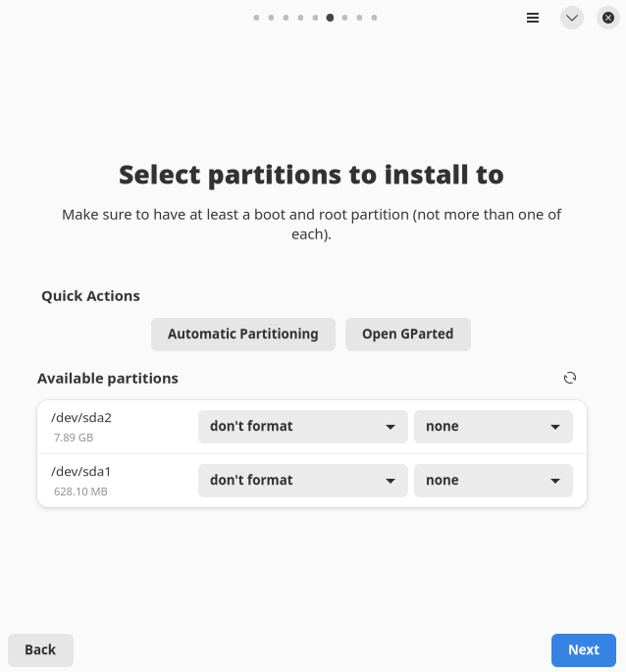Go back to the previous step
This screenshot has height=672, width=626.
pos(40,649)
